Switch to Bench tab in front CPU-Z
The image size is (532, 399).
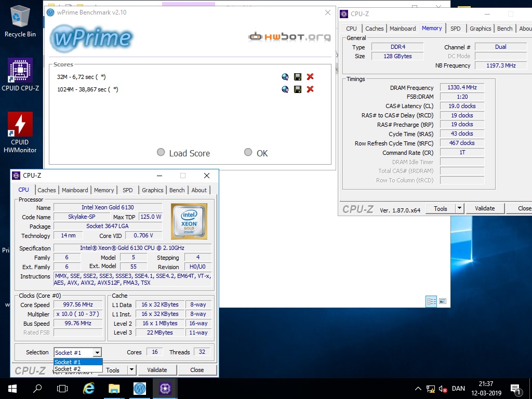(177, 190)
